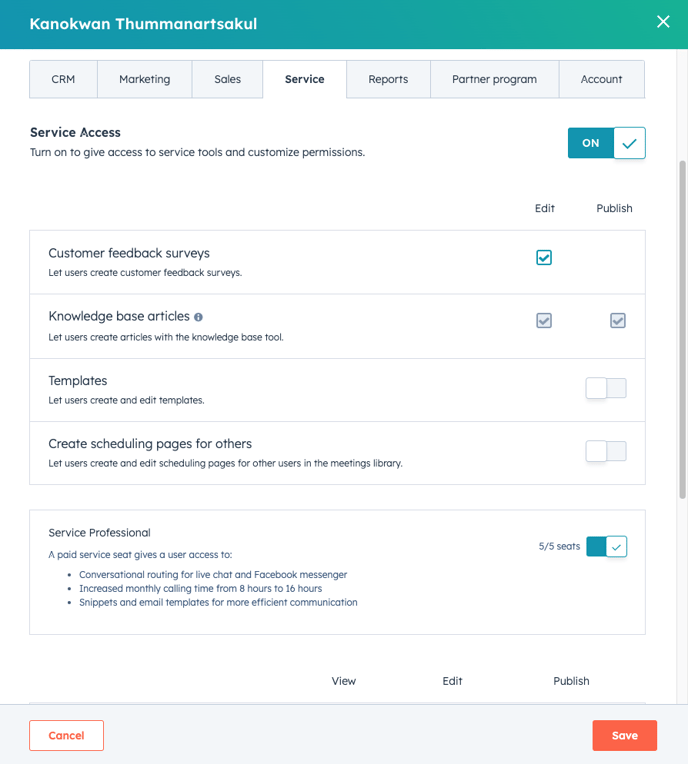Viewport: 688px width, 764px height.
Task: Click the Cancel button
Action: (x=66, y=735)
